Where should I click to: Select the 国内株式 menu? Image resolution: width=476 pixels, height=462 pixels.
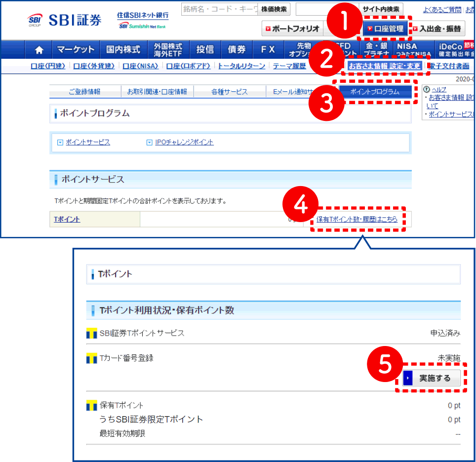pyautogui.click(x=123, y=49)
